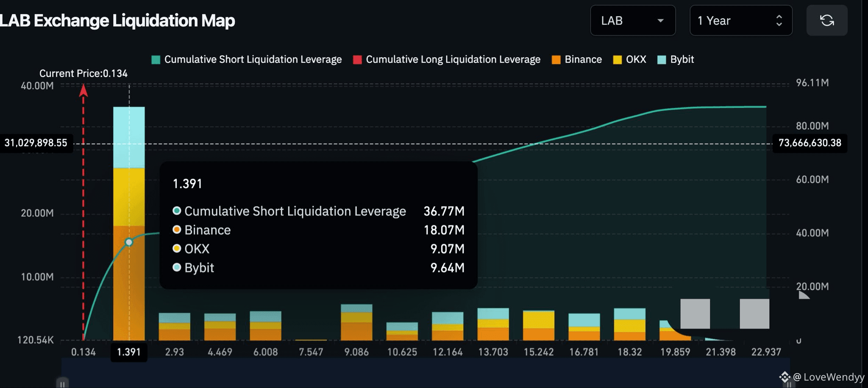Click the 7.547 x-axis label
This screenshot has height=388, width=868.
click(311, 352)
